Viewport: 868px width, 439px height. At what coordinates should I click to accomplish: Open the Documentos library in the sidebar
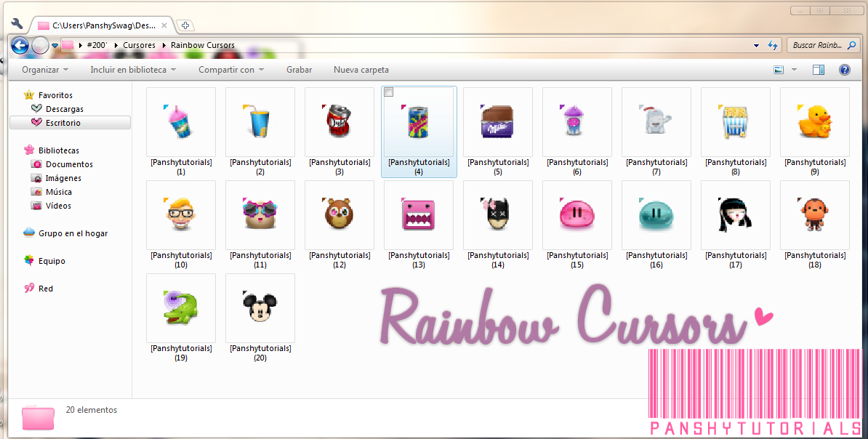click(x=65, y=164)
